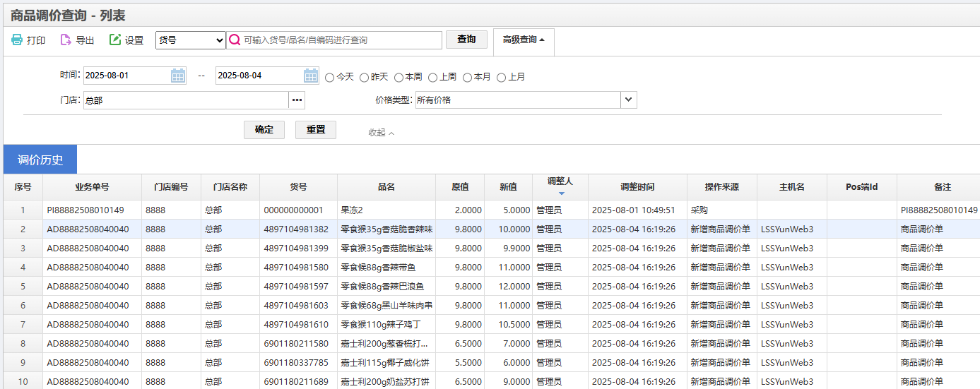
Task: Click item code 4897104981382
Action: [x=296, y=229]
